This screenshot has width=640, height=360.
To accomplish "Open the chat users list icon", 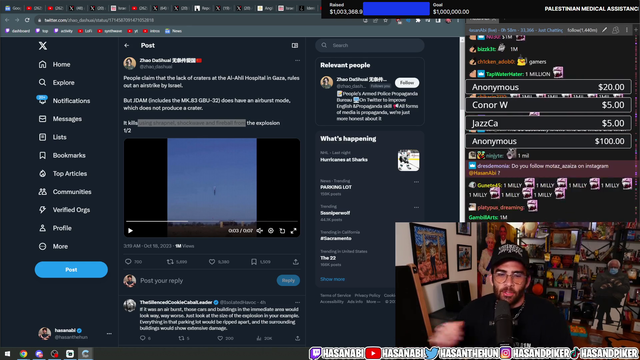I will (616, 30).
